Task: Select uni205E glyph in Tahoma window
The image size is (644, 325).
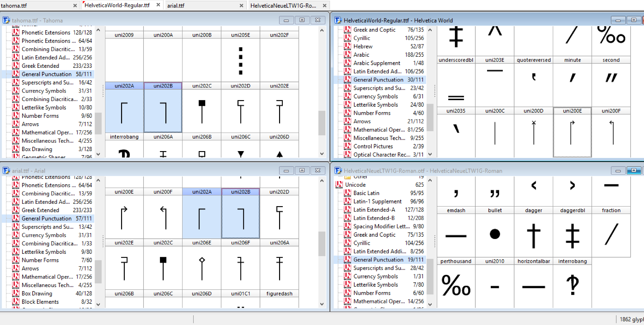Action: 240,56
